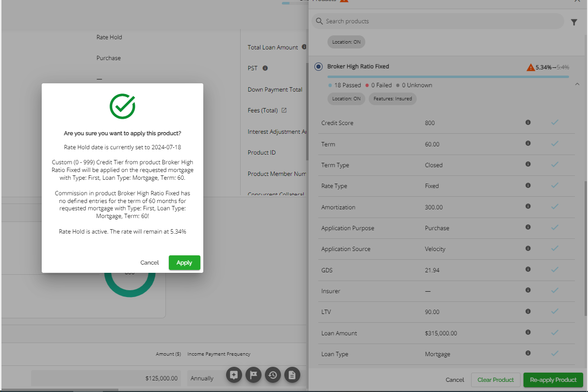
Task: Click the flag icon in floating toolbar
Action: tap(253, 375)
